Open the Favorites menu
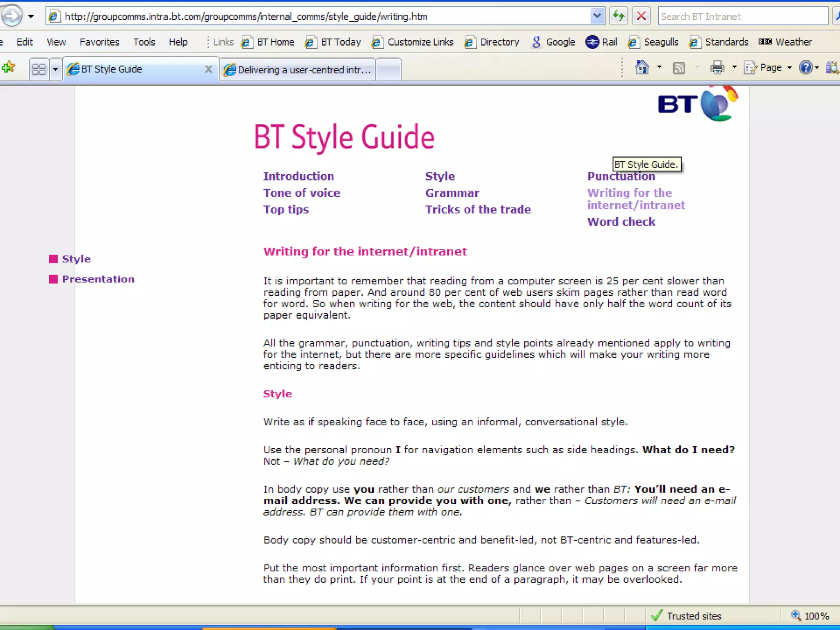Viewport: 840px width, 630px height. click(99, 42)
